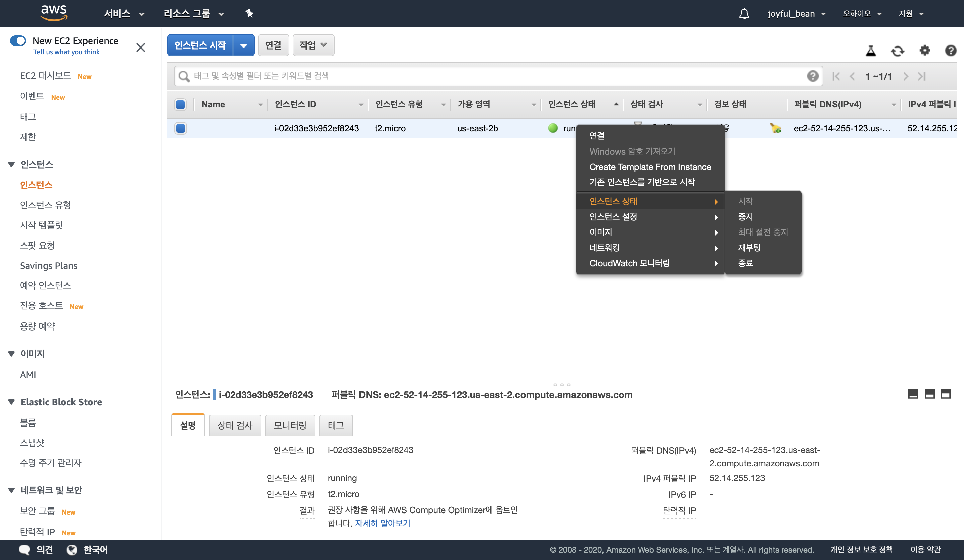Open the notifications bell
Image resolution: width=964 pixels, height=560 pixels.
[x=744, y=14]
